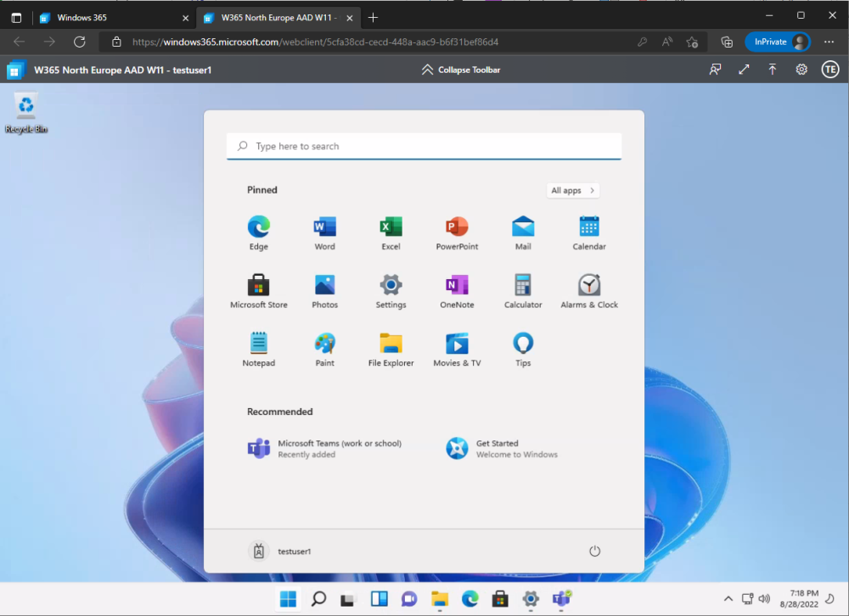Open Microsoft Store on the taskbar

[x=500, y=599]
